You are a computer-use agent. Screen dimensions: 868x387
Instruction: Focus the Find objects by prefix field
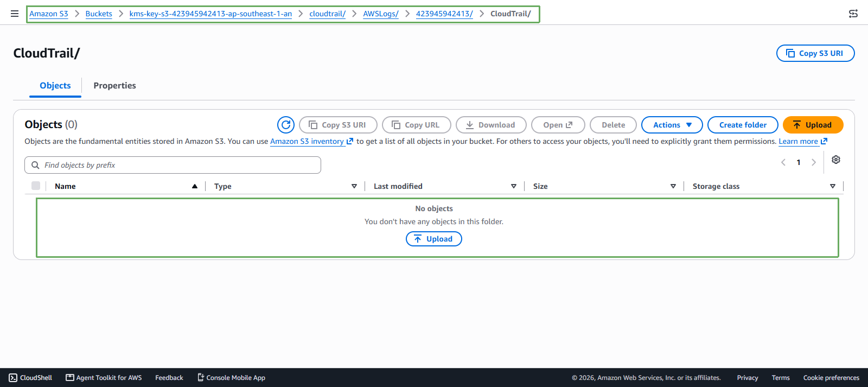click(173, 165)
